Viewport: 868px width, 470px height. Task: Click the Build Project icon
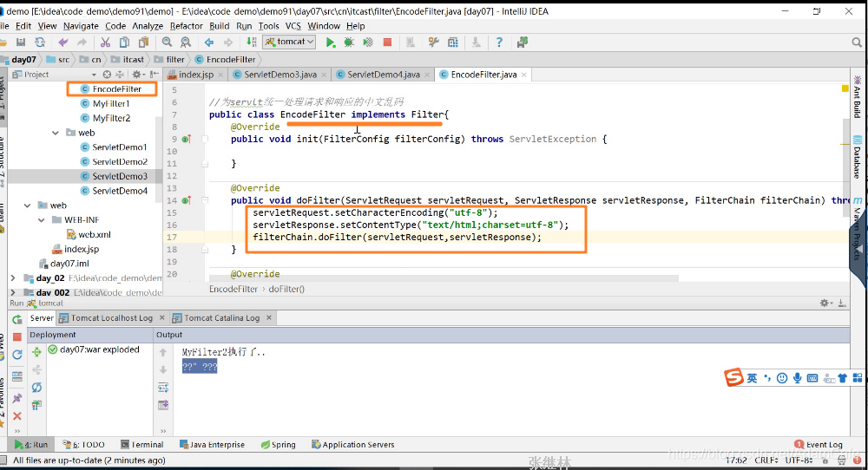point(252,42)
